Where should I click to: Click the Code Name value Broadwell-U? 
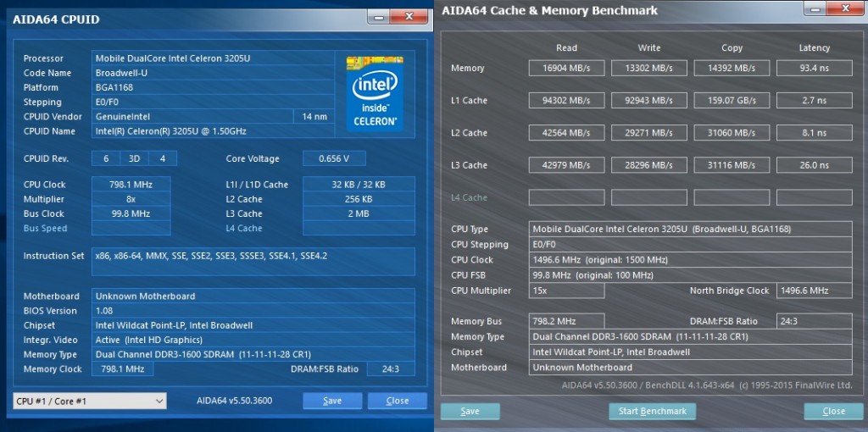(x=213, y=73)
